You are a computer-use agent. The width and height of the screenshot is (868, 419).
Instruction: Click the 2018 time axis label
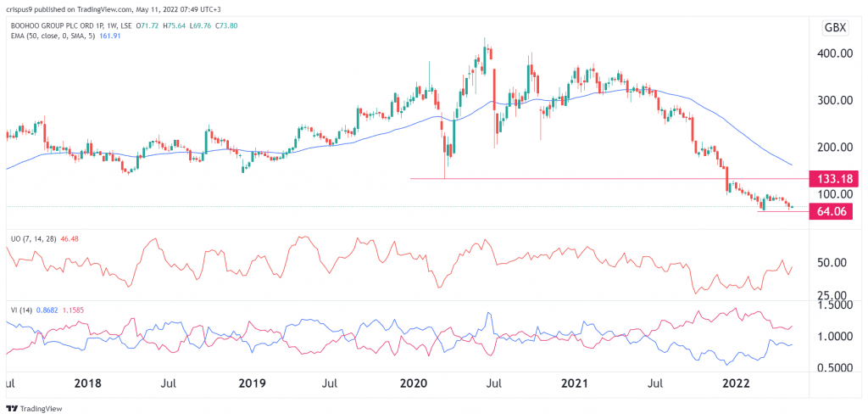[87, 383]
